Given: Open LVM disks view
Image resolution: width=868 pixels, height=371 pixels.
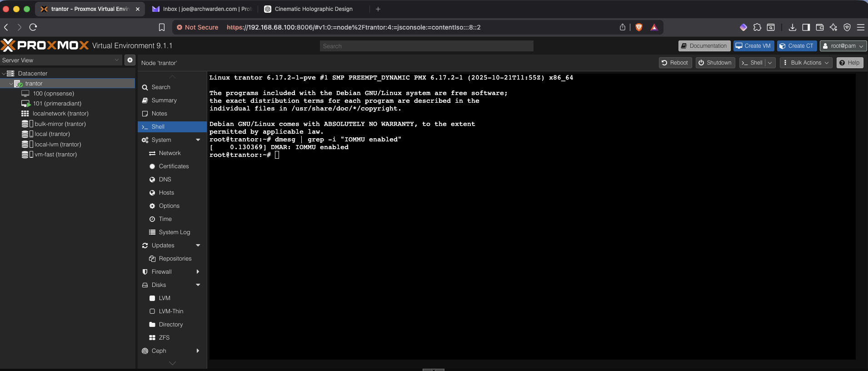Looking at the screenshot, I should point(165,298).
